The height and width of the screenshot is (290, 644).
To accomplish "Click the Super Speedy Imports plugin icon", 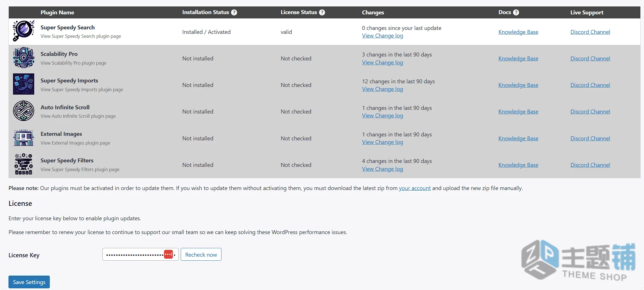I will [x=24, y=84].
